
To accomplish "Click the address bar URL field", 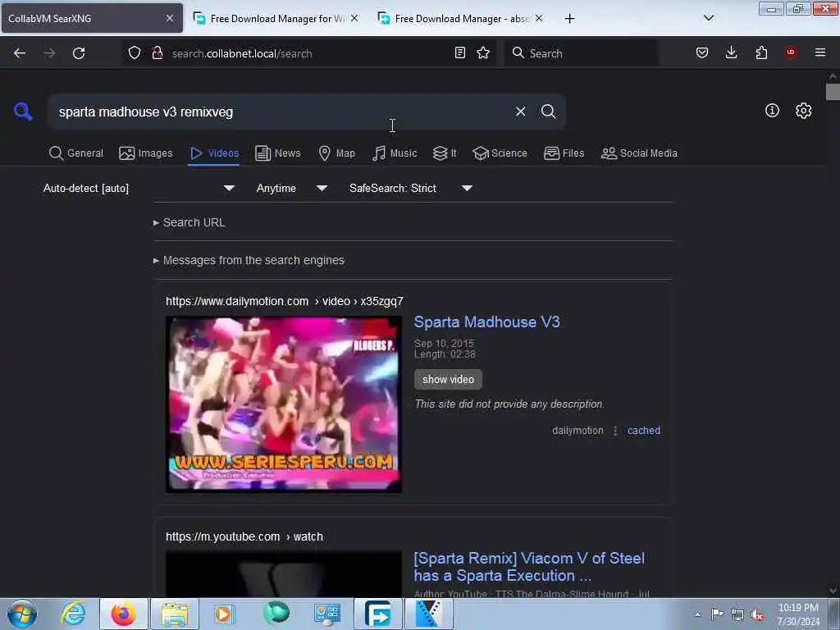I will click(308, 53).
